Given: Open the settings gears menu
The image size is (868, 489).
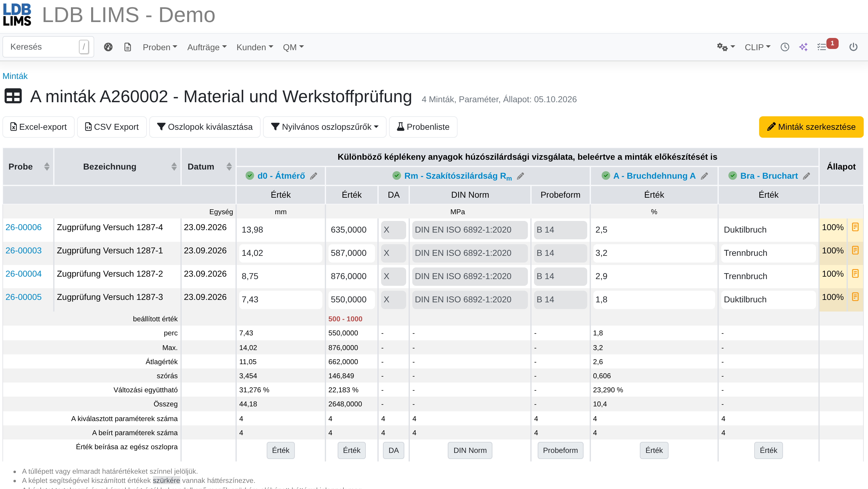Looking at the screenshot, I should point(726,47).
